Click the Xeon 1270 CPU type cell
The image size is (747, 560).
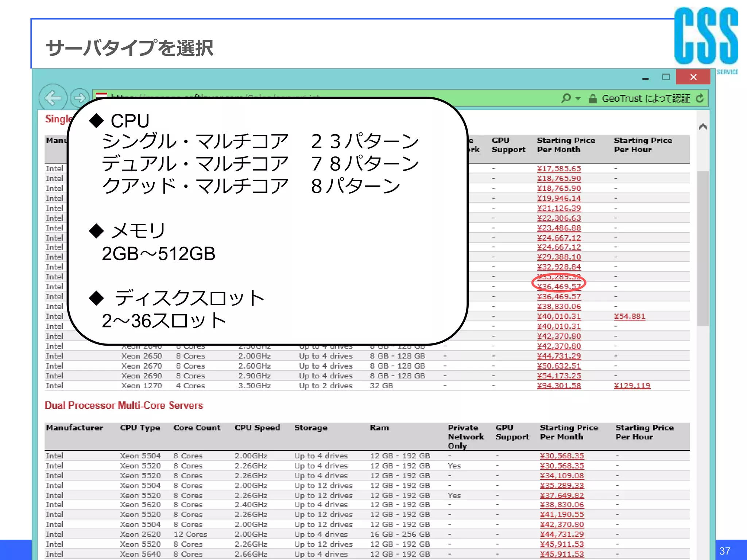pos(142,385)
